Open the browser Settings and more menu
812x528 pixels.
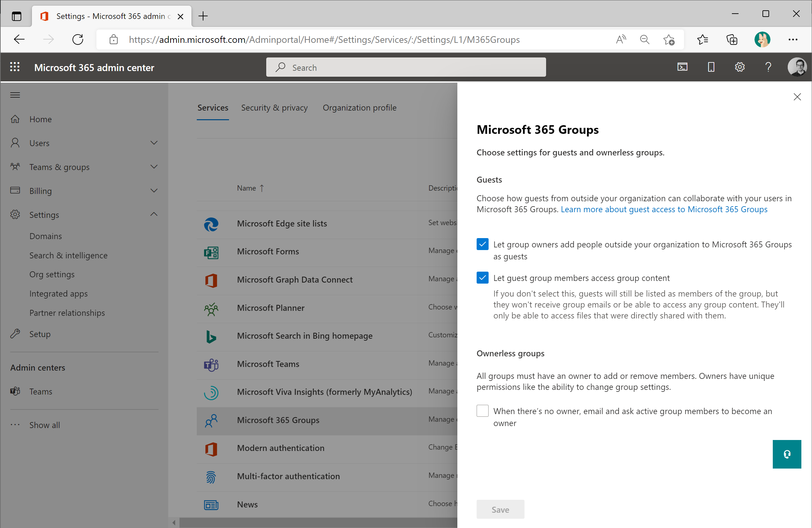tap(793, 40)
